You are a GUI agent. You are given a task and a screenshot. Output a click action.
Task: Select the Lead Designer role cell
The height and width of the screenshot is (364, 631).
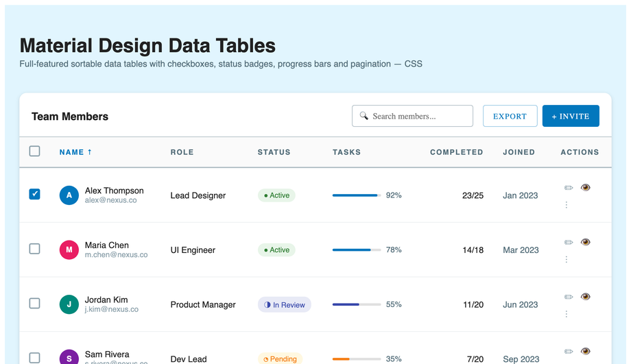tap(198, 195)
